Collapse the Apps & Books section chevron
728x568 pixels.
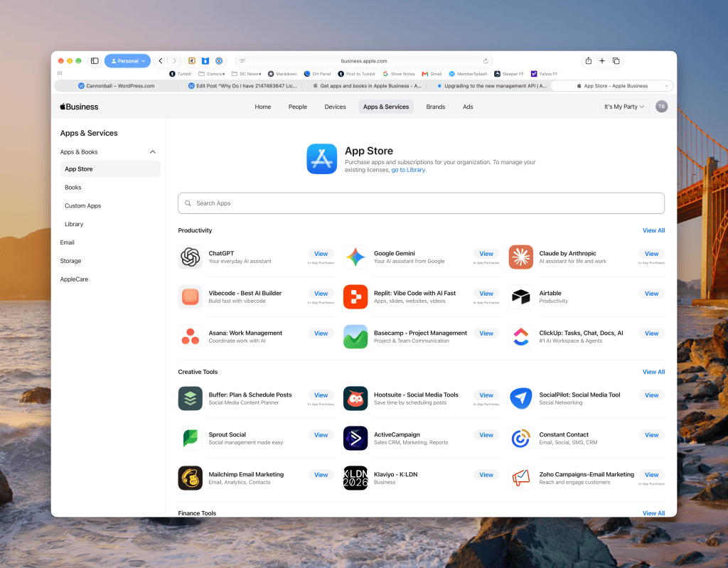click(152, 152)
